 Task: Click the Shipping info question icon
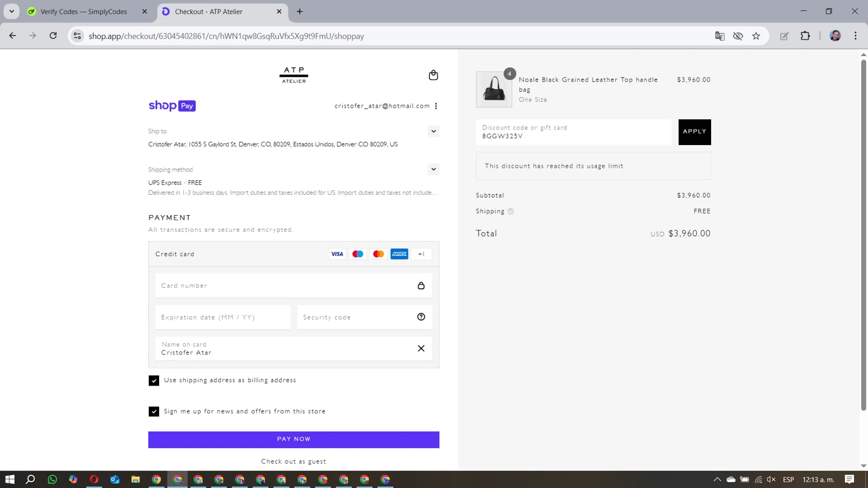tap(510, 212)
